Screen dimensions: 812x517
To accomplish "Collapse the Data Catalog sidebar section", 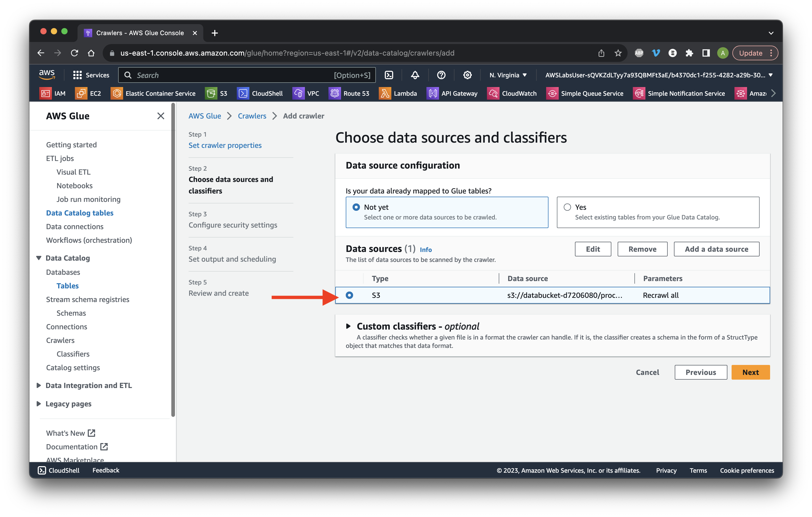I will tap(39, 258).
